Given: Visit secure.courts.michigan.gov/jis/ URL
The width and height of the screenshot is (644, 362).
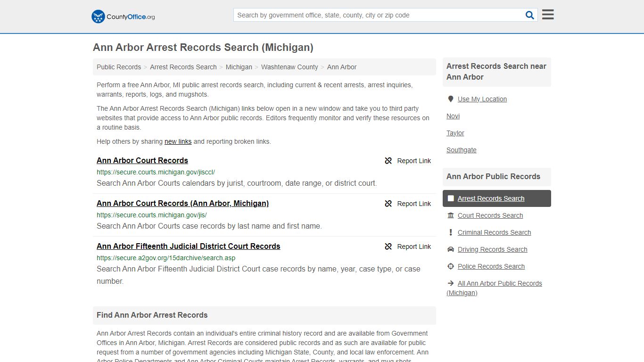Looking at the screenshot, I should pyautogui.click(x=152, y=215).
